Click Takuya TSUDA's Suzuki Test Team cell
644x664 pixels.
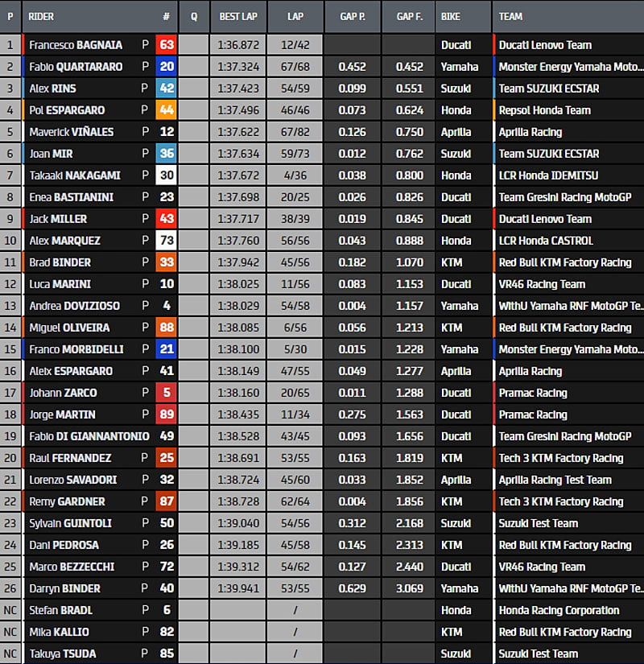[x=538, y=654]
